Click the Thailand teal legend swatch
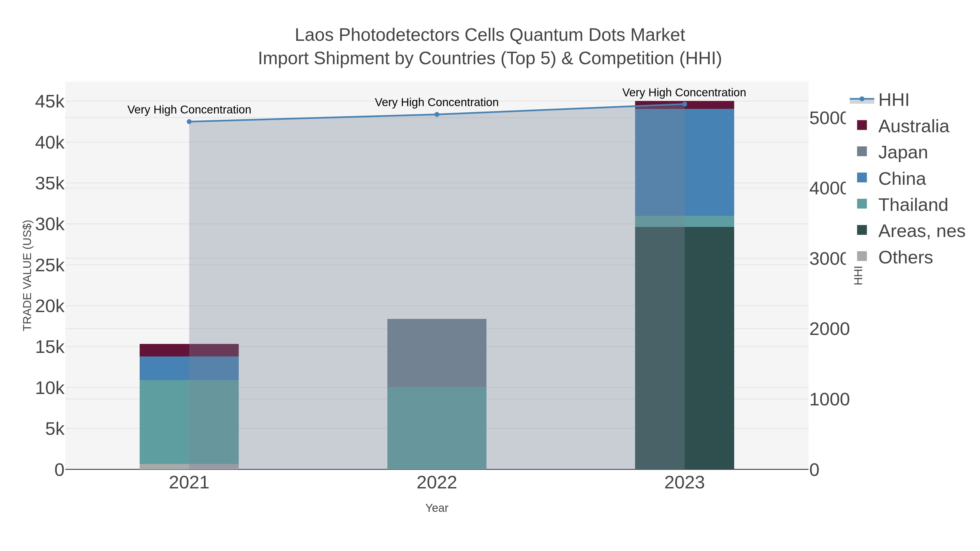 click(862, 204)
